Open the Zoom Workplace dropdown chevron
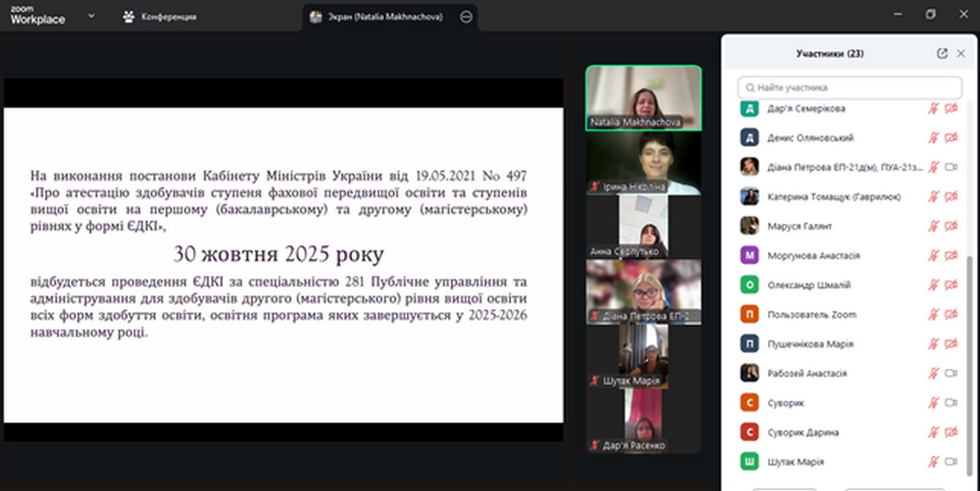This screenshot has width=980, height=491. coord(91,16)
